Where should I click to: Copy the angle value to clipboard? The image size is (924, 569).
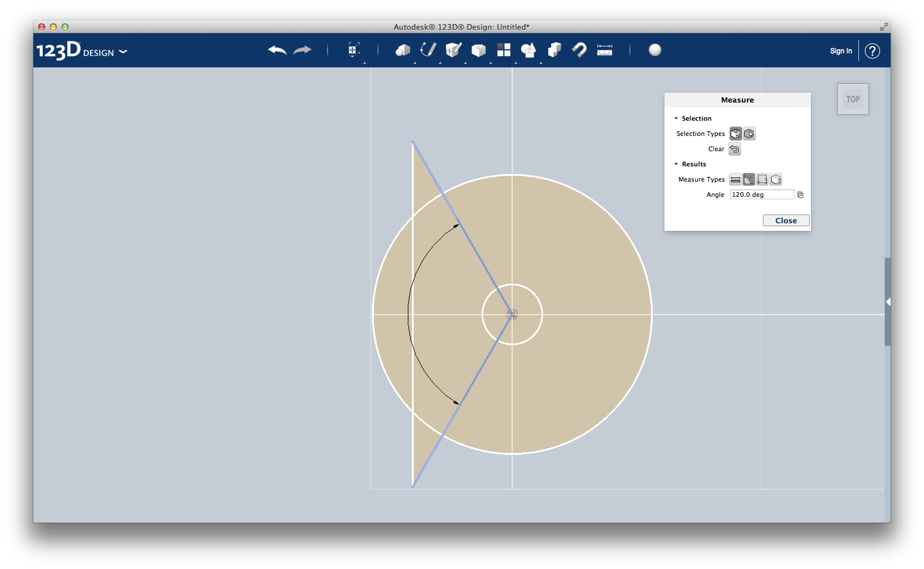click(800, 195)
